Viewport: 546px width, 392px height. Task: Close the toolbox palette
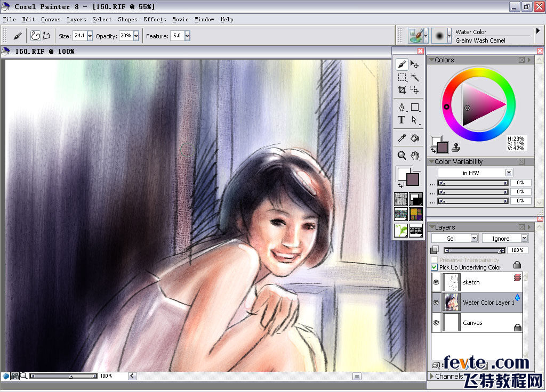pos(420,51)
